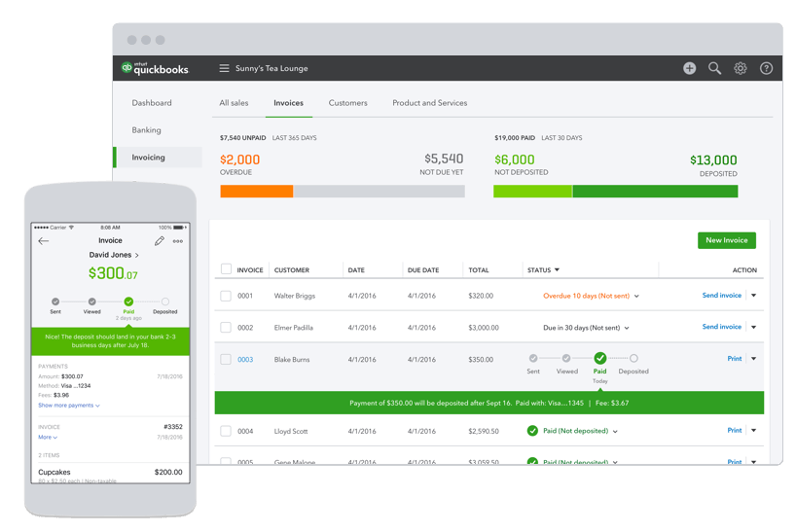Click green check icon for Lloyd Scott

coord(532,431)
